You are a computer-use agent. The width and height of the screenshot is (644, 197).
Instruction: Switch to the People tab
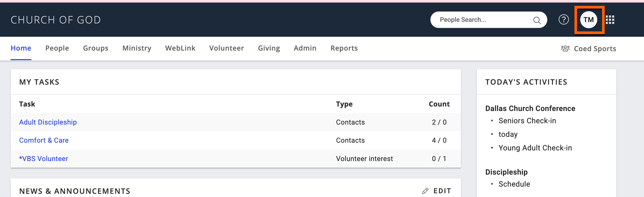point(57,48)
